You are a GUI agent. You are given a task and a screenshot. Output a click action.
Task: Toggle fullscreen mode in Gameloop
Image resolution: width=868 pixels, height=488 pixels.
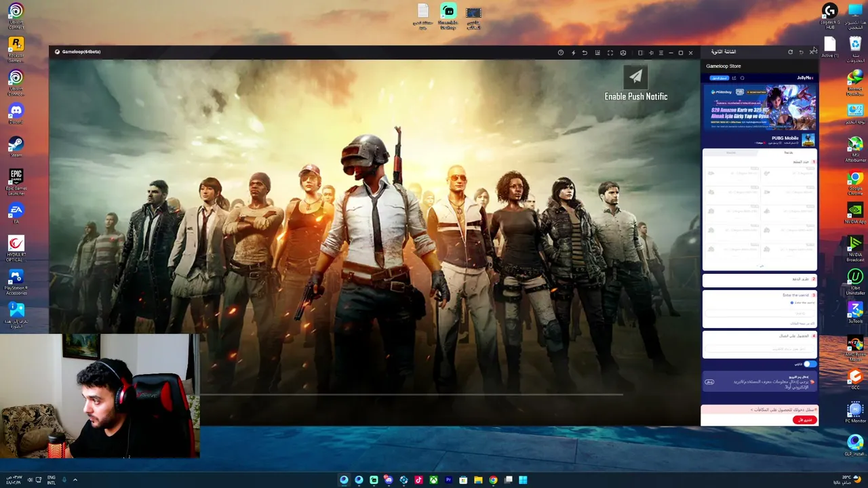tap(610, 52)
